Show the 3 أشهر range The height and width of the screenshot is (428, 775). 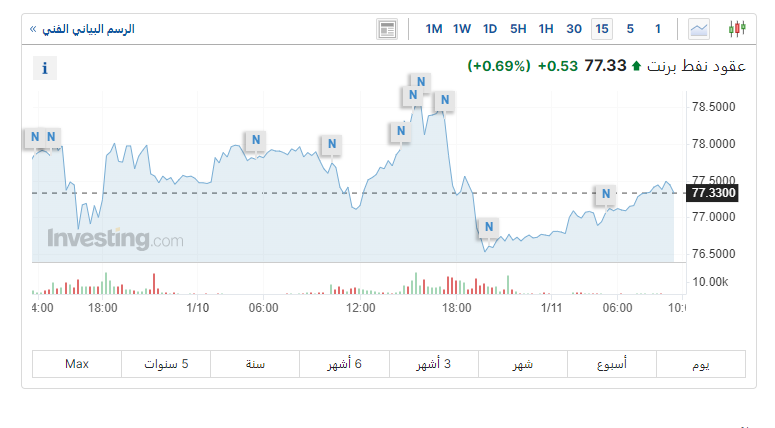click(434, 364)
